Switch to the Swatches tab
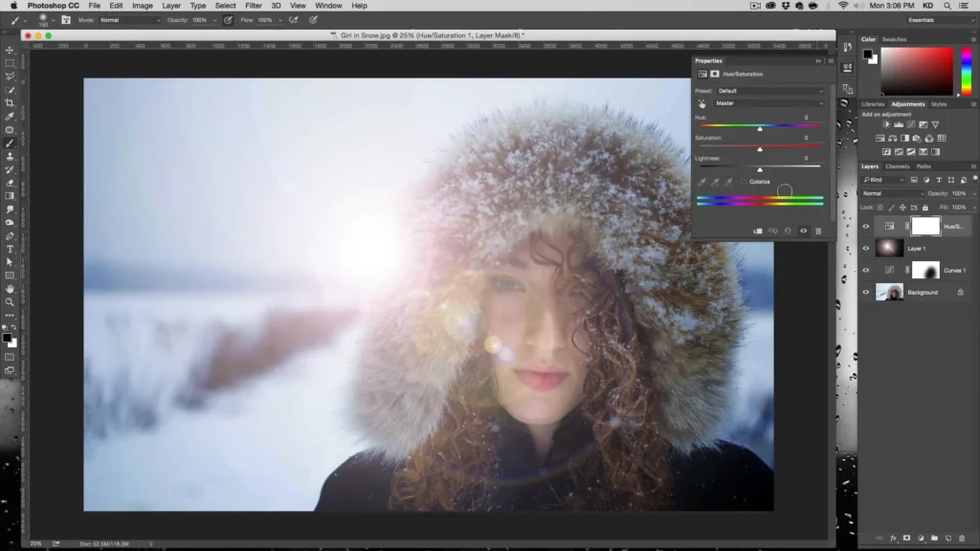 coord(894,39)
